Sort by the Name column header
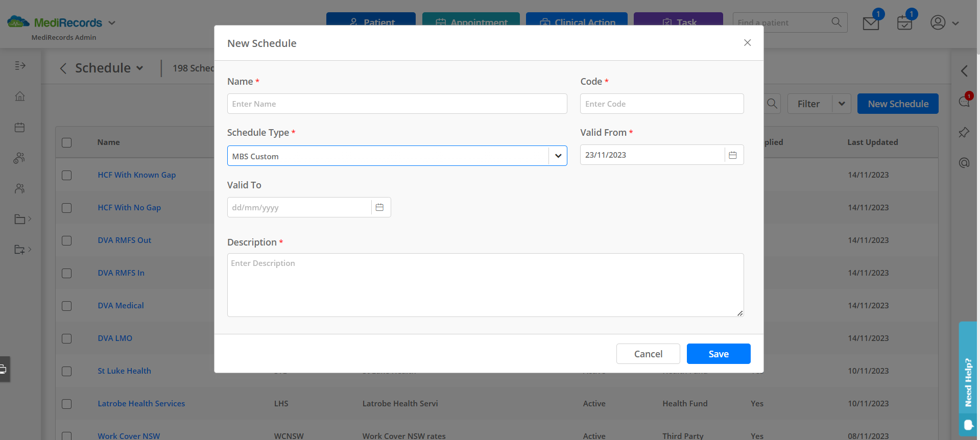This screenshot has height=440, width=980. pyautogui.click(x=108, y=142)
